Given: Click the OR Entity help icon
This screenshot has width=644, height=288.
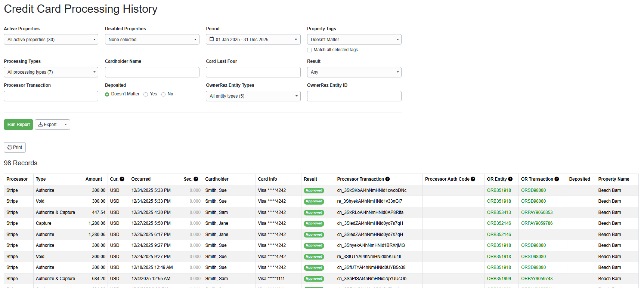Looking at the screenshot, I should [x=510, y=179].
